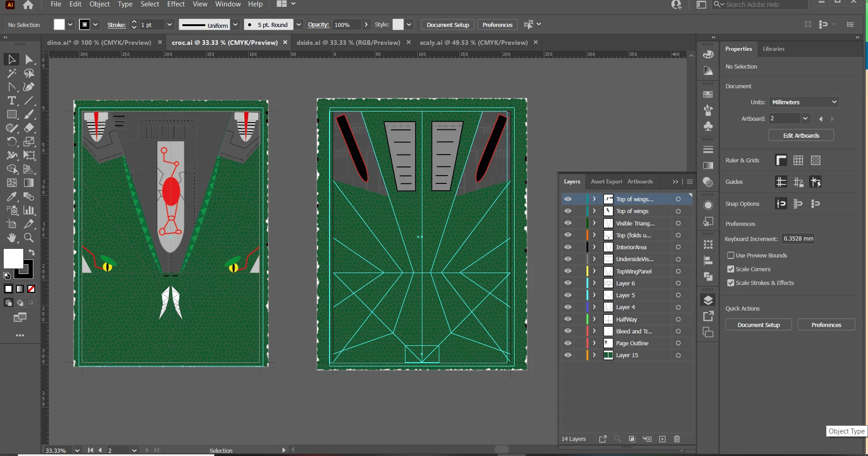This screenshot has width=868, height=456.
Task: Choose the Hand tool
Action: pyautogui.click(x=11, y=238)
